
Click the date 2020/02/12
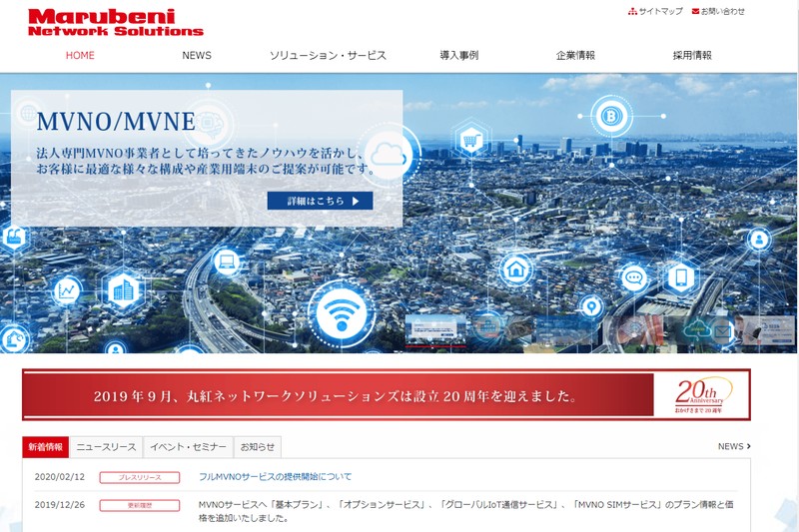(60, 477)
